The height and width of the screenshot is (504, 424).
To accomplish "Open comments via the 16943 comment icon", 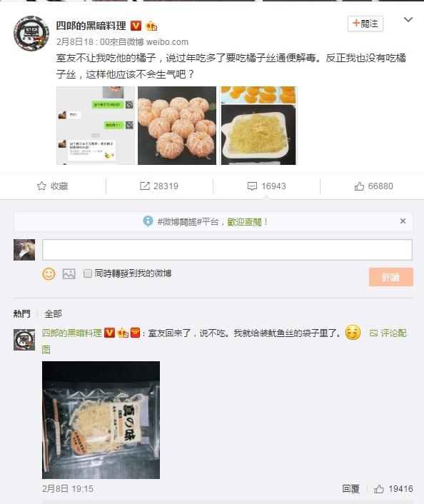I will pyautogui.click(x=252, y=186).
